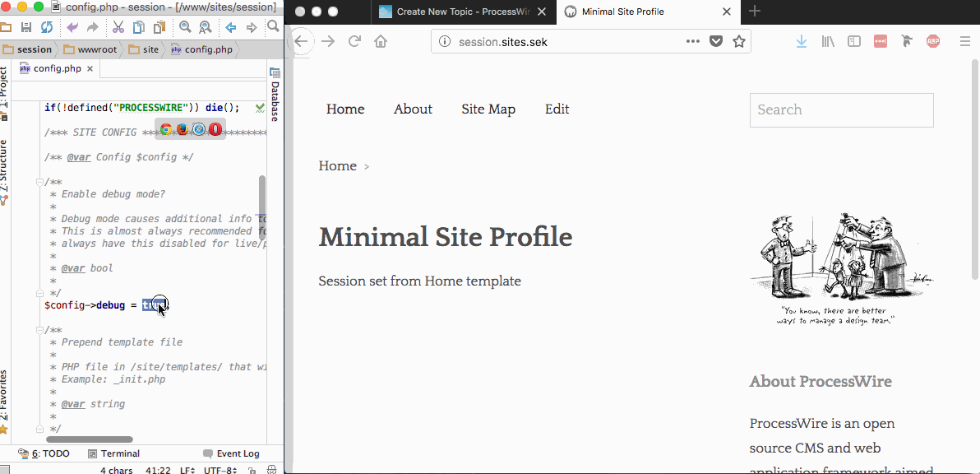Collapse the Prepend template file comment block
Image resolution: width=980 pixels, height=474 pixels.
39,330
